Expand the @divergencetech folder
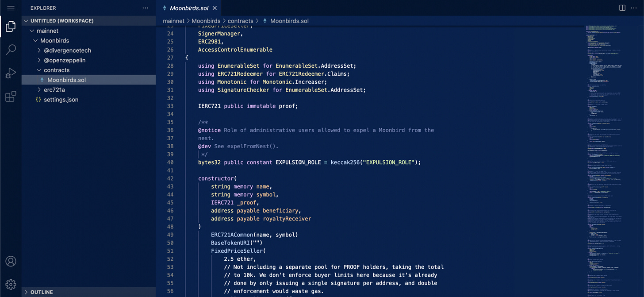644x297 pixels. pos(88,50)
